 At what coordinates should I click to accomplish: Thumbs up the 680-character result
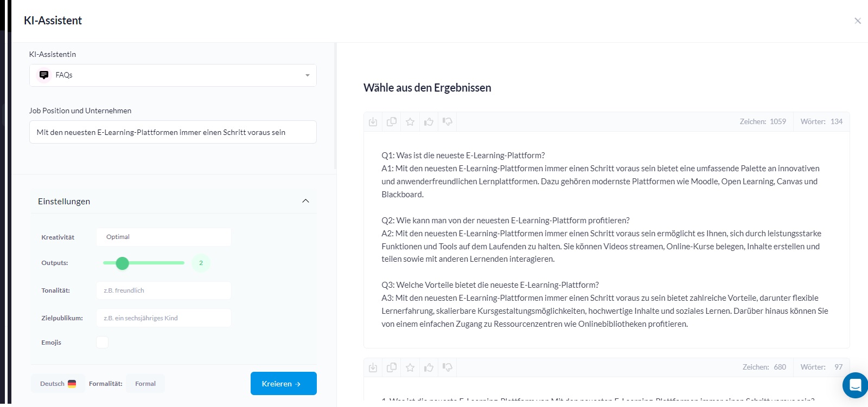click(x=429, y=367)
